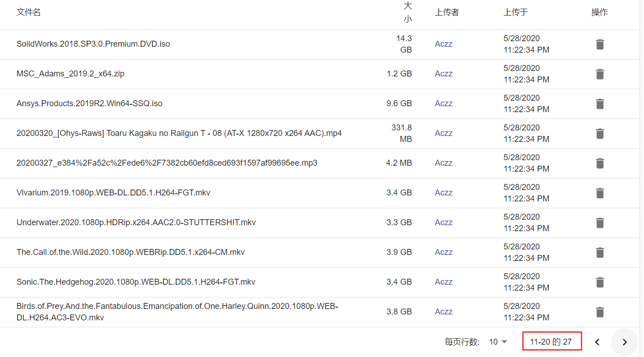Delete the Toaru Kagaku no Railgun mp4 file
This screenshot has width=644, height=357.
coord(600,133)
